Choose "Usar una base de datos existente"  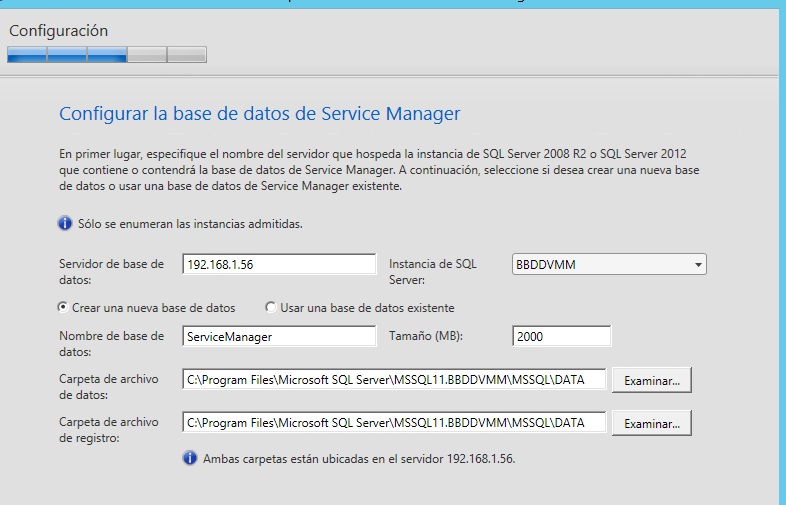[271, 307]
